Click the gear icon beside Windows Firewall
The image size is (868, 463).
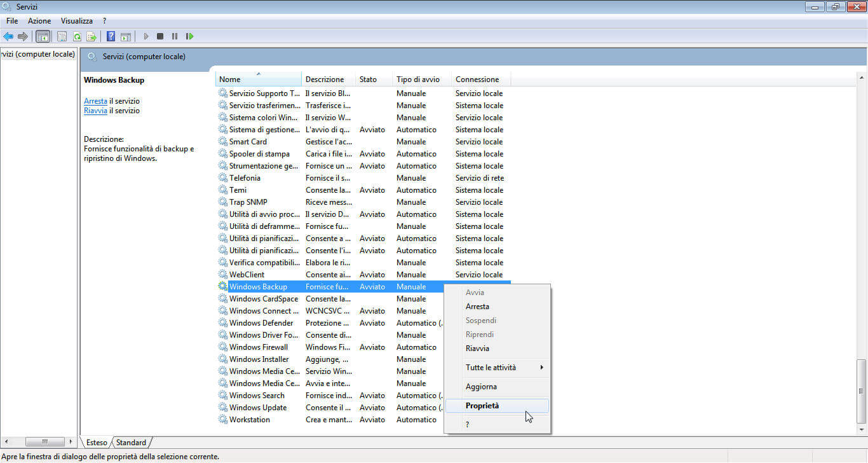(x=223, y=347)
